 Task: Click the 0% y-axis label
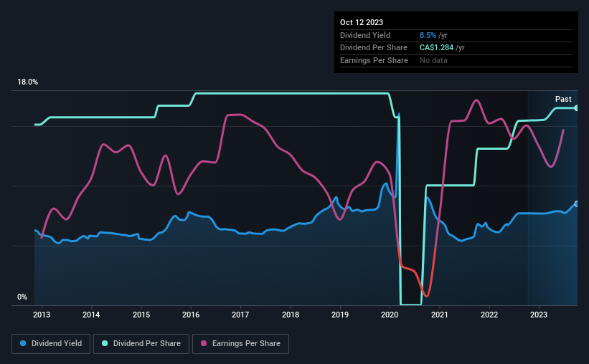(x=22, y=297)
